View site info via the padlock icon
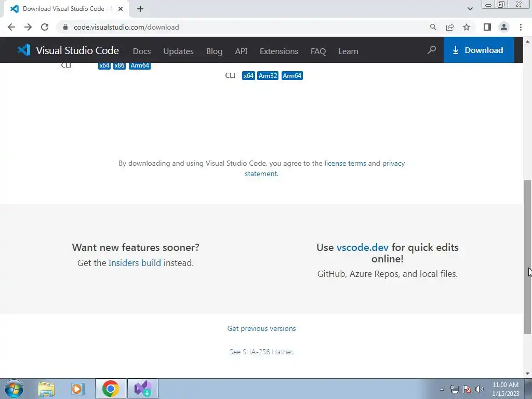 pyautogui.click(x=65, y=27)
